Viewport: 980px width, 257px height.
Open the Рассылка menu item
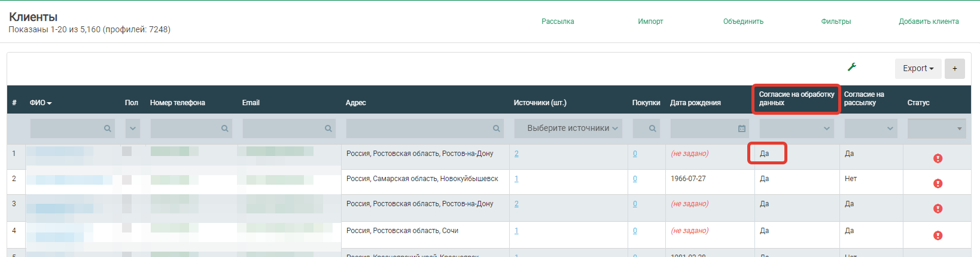pos(558,22)
